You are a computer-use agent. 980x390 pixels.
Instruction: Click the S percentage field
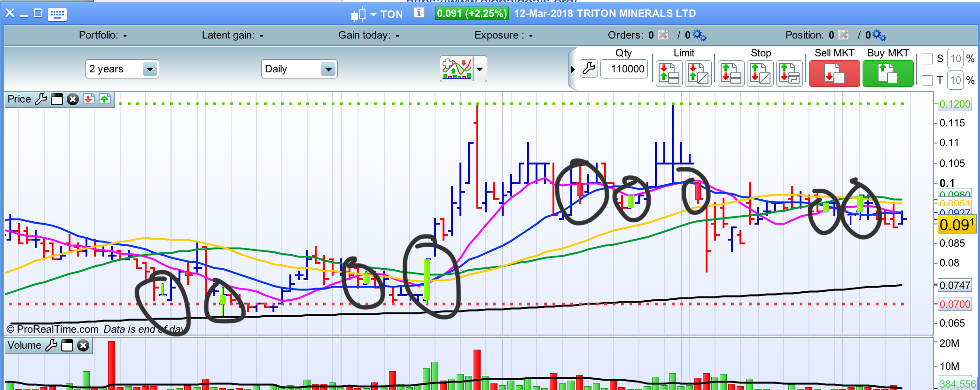956,59
